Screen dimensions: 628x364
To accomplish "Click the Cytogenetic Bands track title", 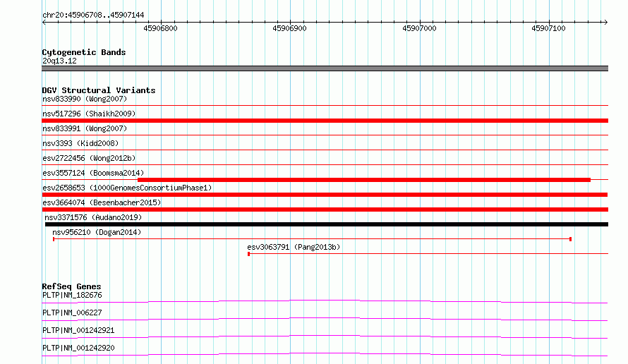I will (x=84, y=52).
